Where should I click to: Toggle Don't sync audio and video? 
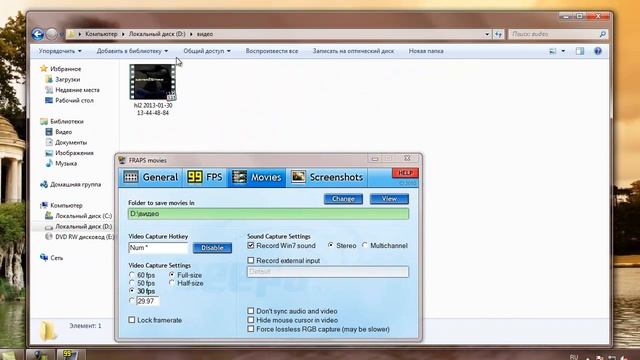pyautogui.click(x=251, y=311)
